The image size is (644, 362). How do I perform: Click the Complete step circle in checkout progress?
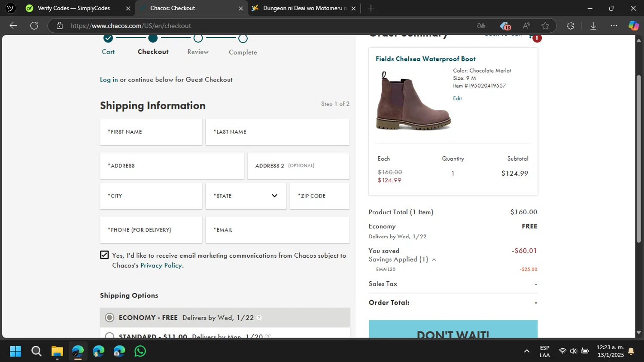pos(243,39)
